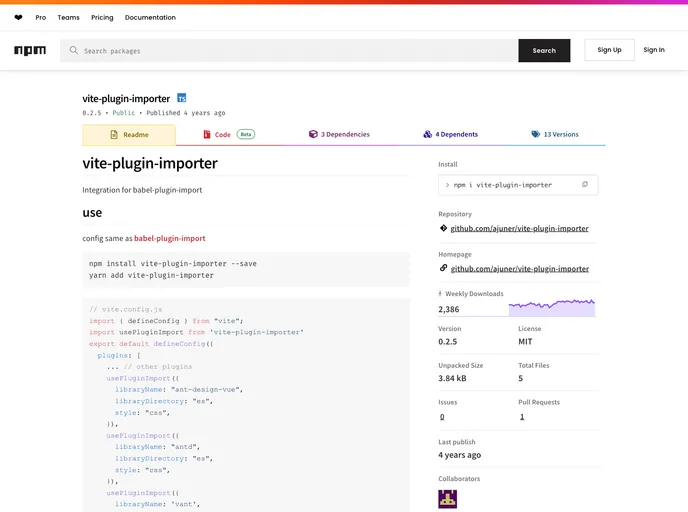
Task: Click the Integration for babel-plugin-import description
Action: click(x=142, y=190)
